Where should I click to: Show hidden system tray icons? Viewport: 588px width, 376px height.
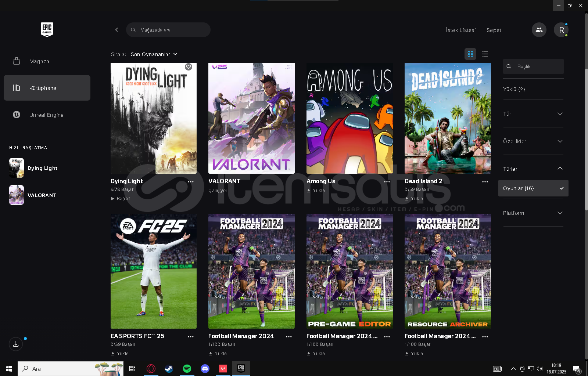click(x=513, y=369)
